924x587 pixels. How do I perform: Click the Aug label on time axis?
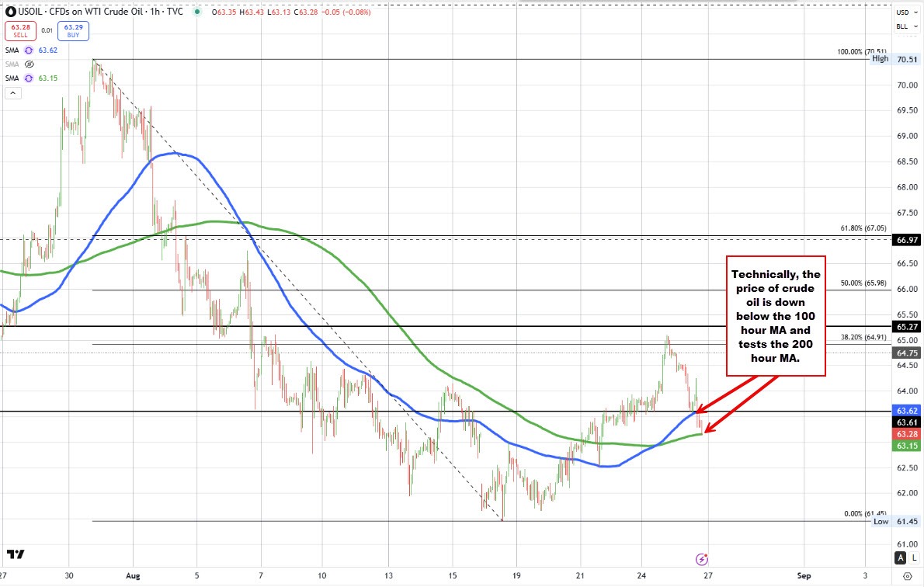[x=134, y=576]
